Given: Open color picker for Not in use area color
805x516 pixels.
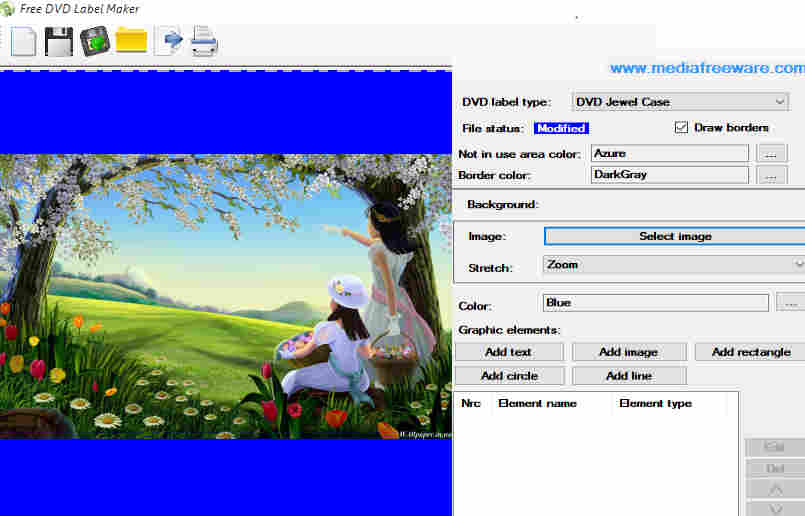Looking at the screenshot, I should click(771, 154).
